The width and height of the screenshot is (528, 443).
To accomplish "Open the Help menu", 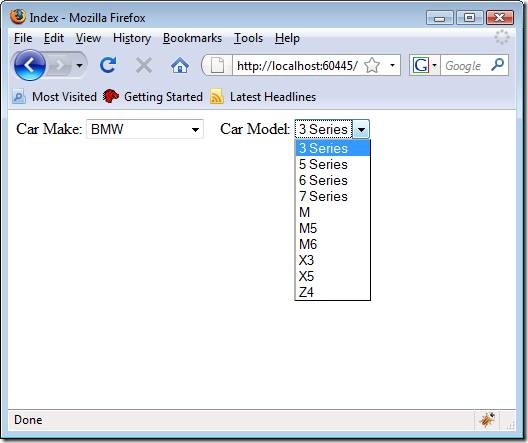I will coord(287,38).
